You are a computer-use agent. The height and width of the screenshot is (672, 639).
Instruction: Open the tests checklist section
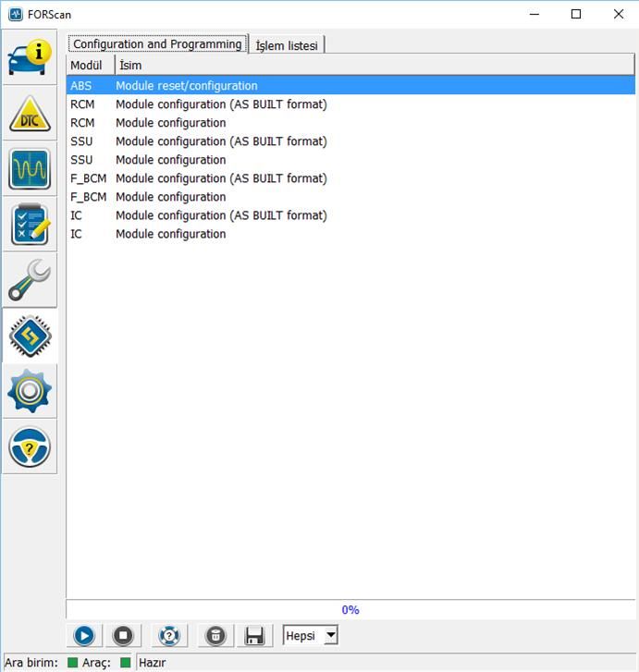30,224
